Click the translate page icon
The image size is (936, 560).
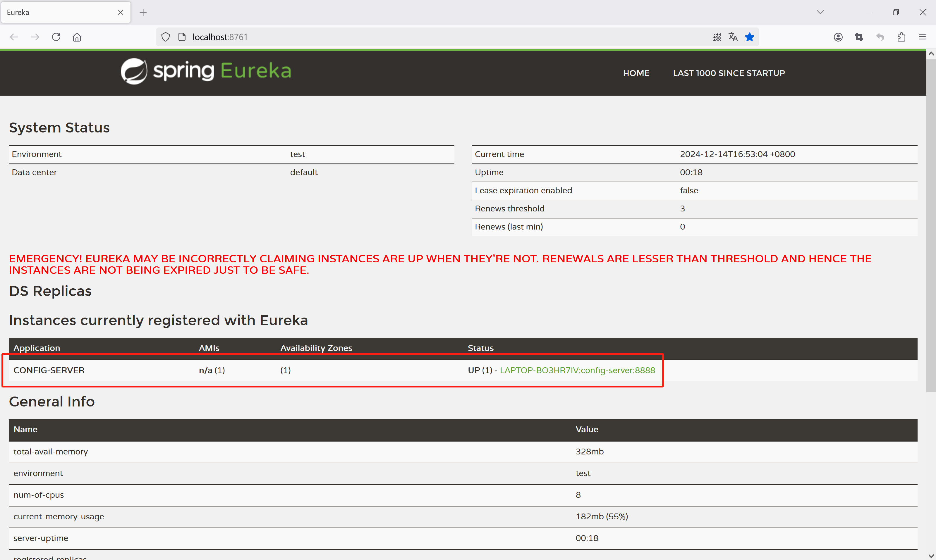tap(733, 37)
